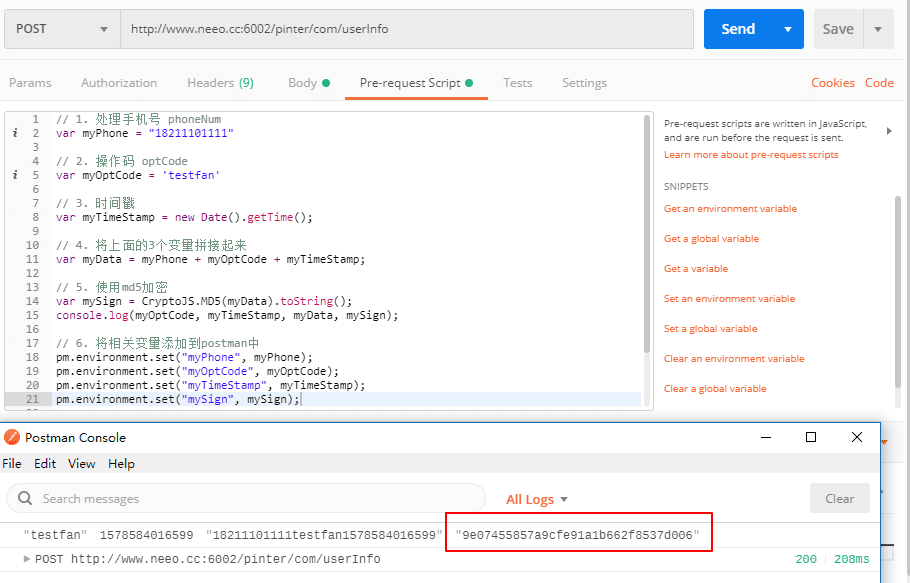Open the Code link
910x583 pixels.
tap(879, 83)
